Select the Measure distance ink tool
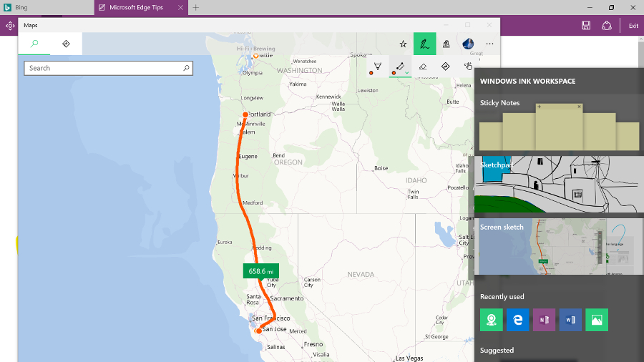 coord(399,67)
